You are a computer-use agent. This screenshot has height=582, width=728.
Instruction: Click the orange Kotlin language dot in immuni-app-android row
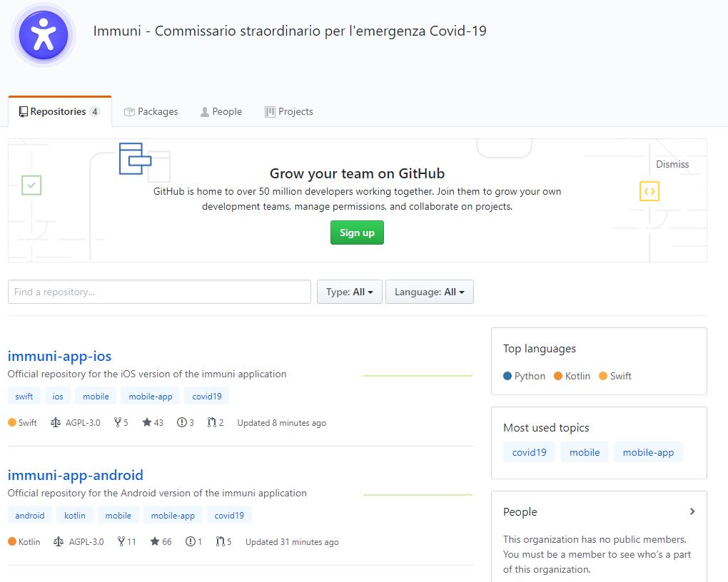[12, 541]
